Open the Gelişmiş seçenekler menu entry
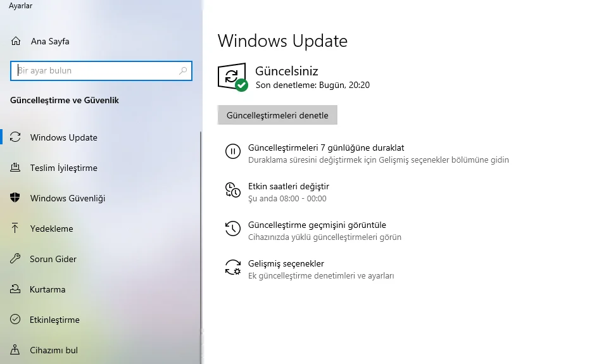Viewport: 611px width, 364px height. click(x=286, y=263)
